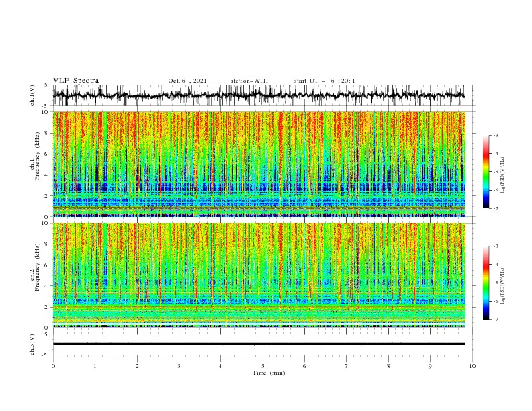Image resolution: width=532 pixels, height=411 pixels.
Task: Click the 'Time (min)' axis label
Action: [x=269, y=373]
